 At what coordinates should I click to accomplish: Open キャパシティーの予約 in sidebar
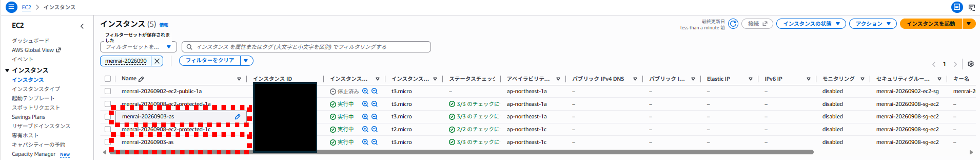coord(39,145)
